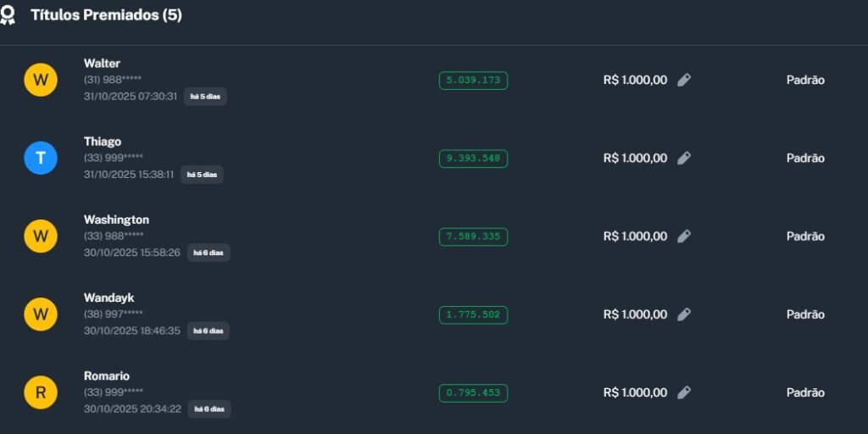Select ticket number 9.393.548 badge

click(x=473, y=159)
